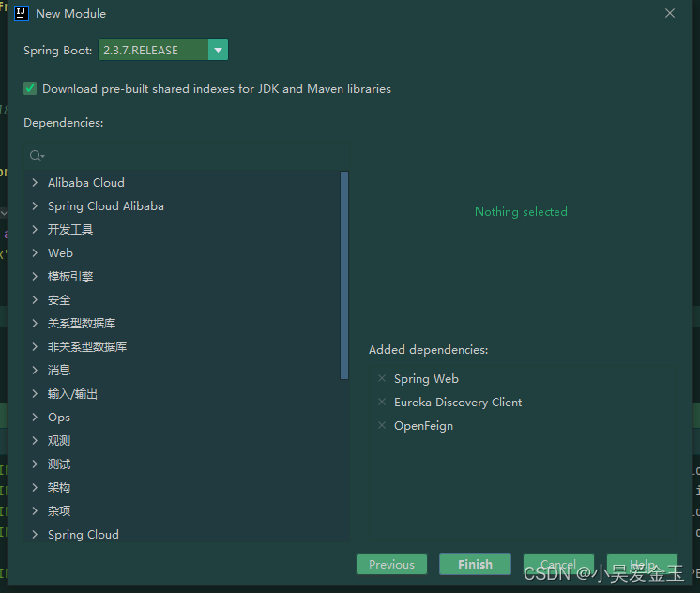The width and height of the screenshot is (700, 593).
Task: Click the "Added dependencies:" label
Action: [428, 350]
